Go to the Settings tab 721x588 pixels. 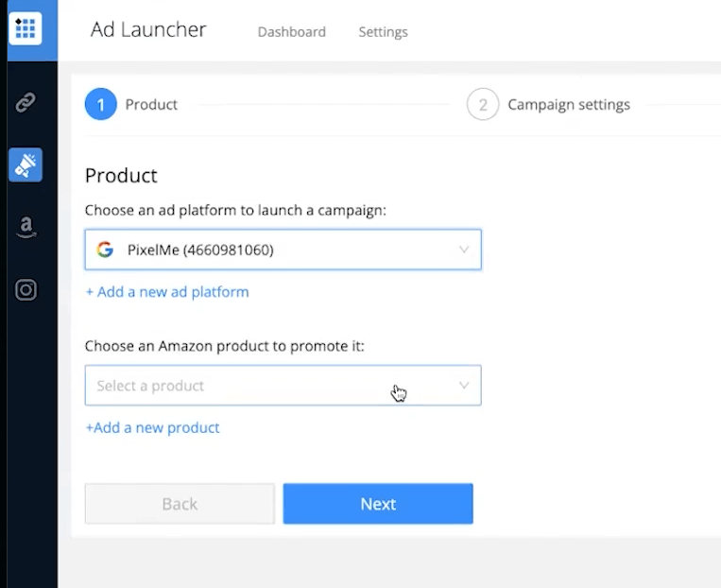(383, 32)
